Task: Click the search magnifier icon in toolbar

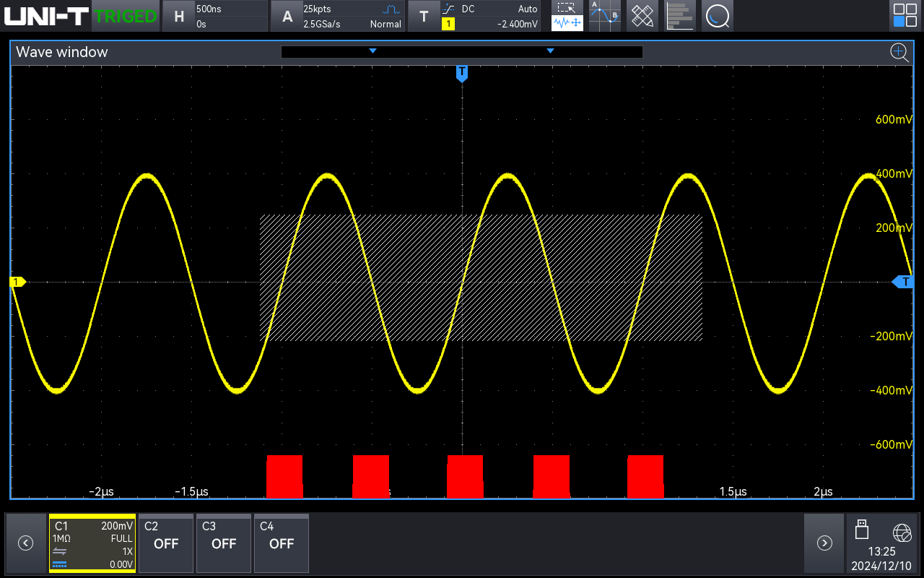Action: [x=717, y=16]
